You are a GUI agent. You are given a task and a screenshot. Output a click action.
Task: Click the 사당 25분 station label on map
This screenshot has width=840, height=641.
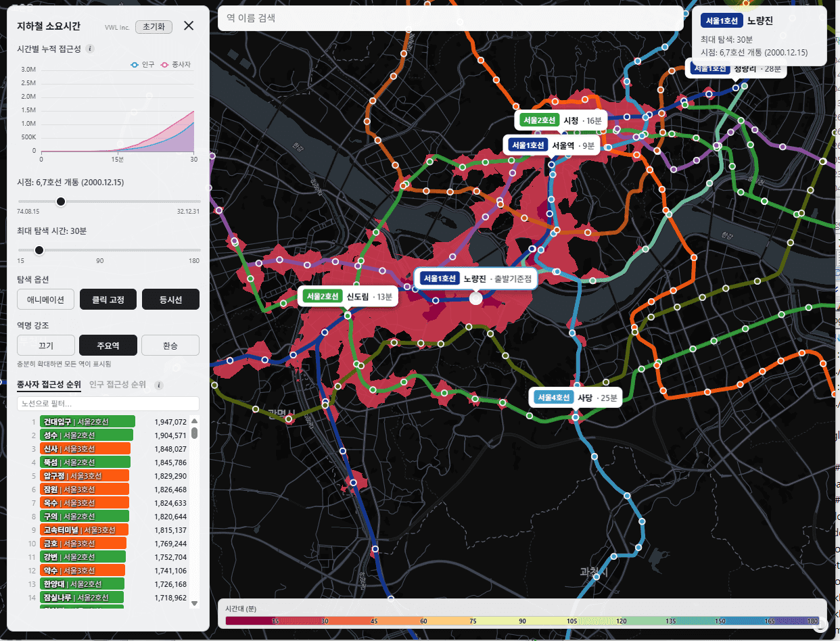pos(576,398)
